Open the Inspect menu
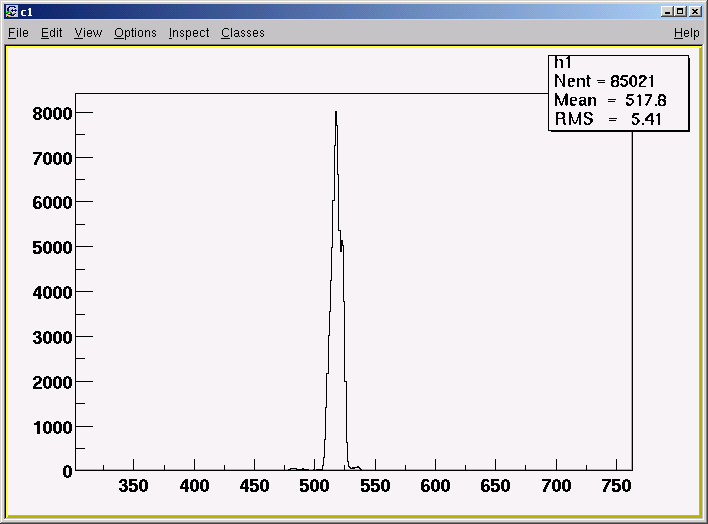The width and height of the screenshot is (708, 524). click(x=189, y=33)
